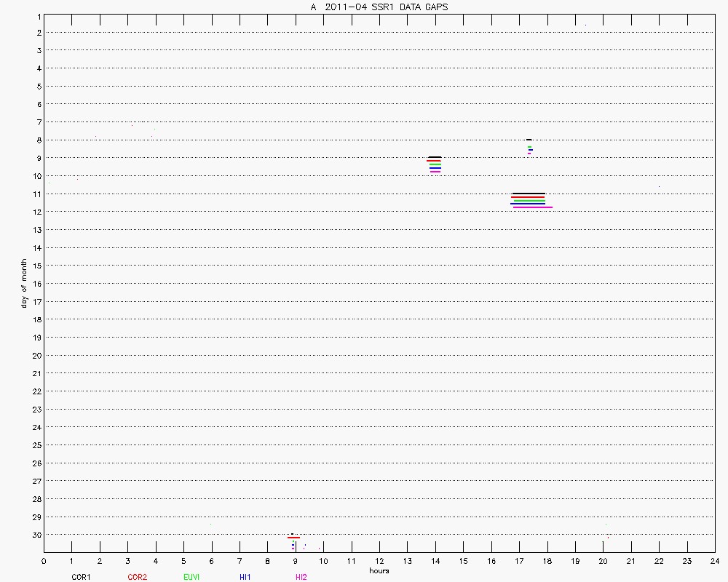Click hour 24 tick label on x-axis
Screen dimensions: 728x582
(714, 561)
